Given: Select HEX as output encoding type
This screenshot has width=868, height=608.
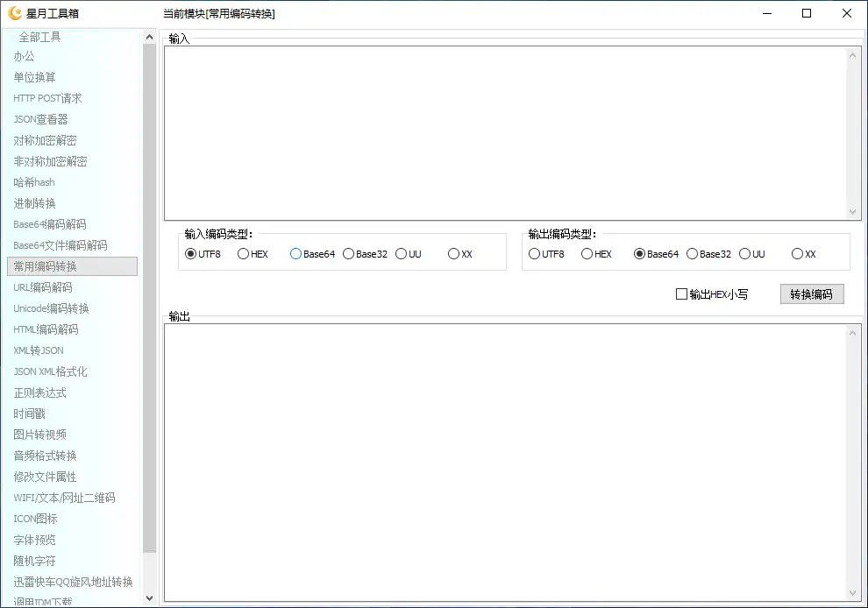Looking at the screenshot, I should [596, 254].
